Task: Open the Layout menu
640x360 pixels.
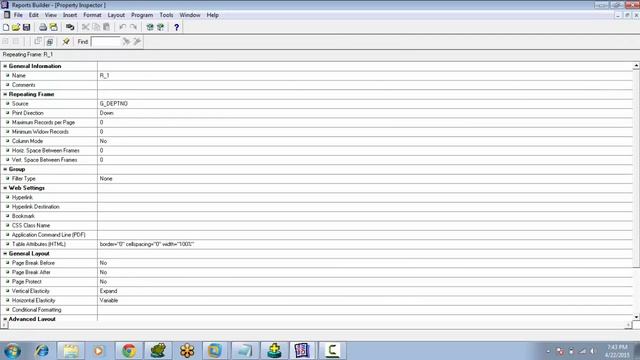Action: (116, 15)
